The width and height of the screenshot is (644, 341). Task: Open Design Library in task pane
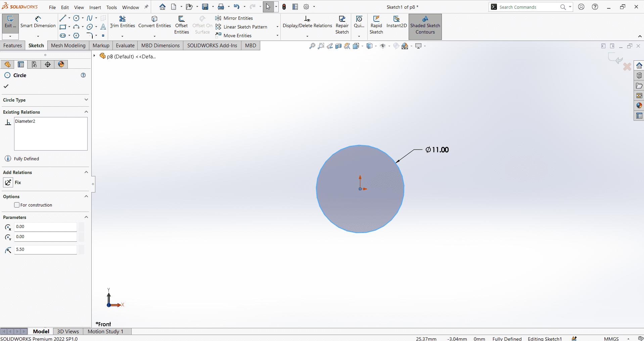click(x=639, y=75)
